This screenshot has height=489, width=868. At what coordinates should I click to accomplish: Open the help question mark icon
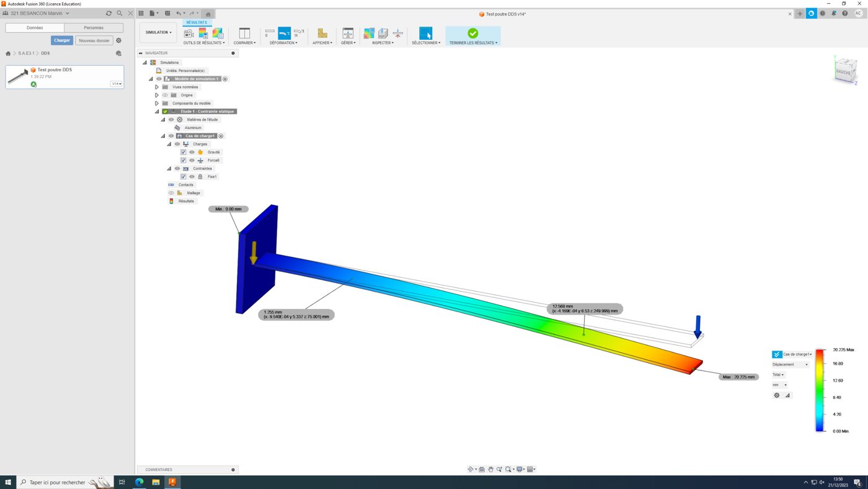click(x=845, y=13)
